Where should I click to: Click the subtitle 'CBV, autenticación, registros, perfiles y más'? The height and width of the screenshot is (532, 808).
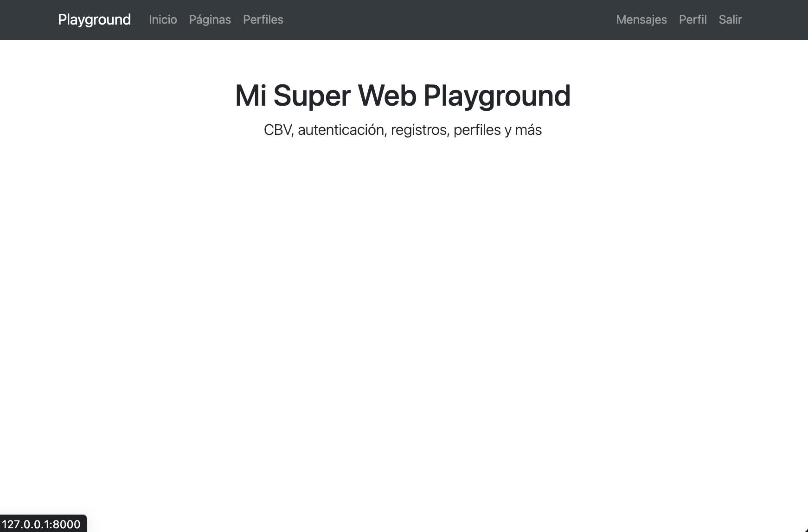tap(403, 130)
